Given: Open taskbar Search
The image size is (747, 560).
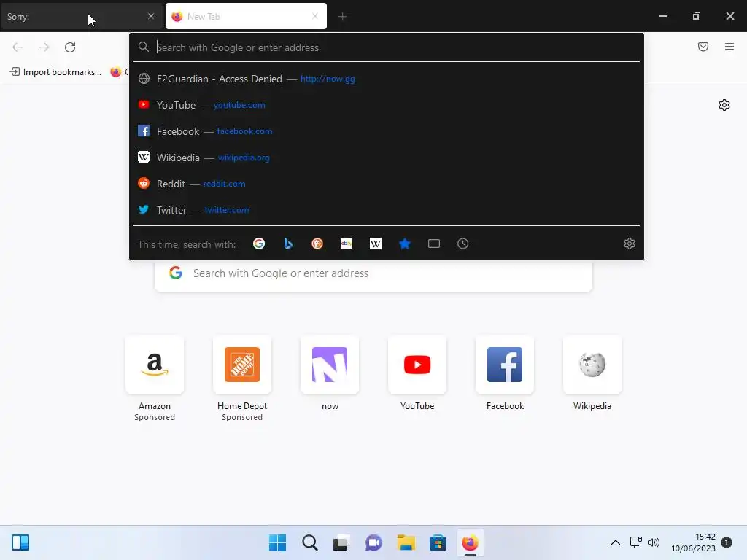Looking at the screenshot, I should point(309,542).
